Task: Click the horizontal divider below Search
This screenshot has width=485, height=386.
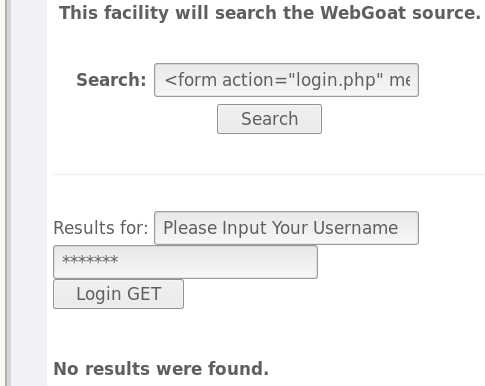Action: (269, 174)
